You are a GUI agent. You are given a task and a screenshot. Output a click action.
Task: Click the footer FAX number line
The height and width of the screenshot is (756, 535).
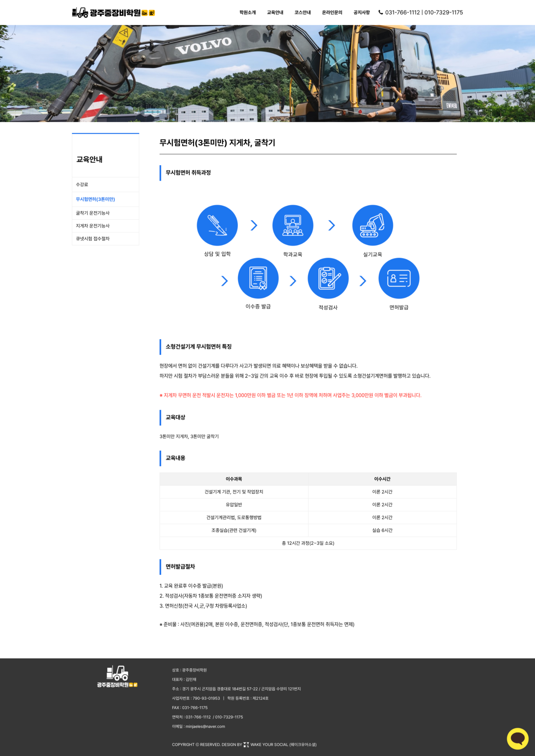click(190, 708)
